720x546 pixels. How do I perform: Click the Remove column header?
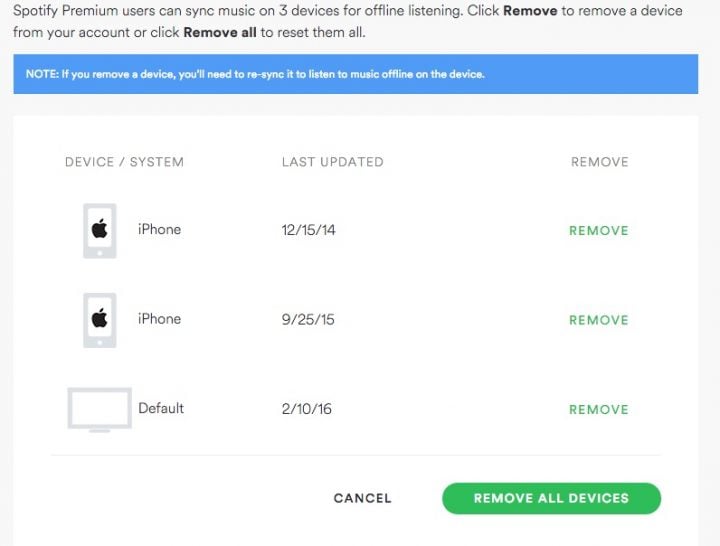tap(600, 162)
